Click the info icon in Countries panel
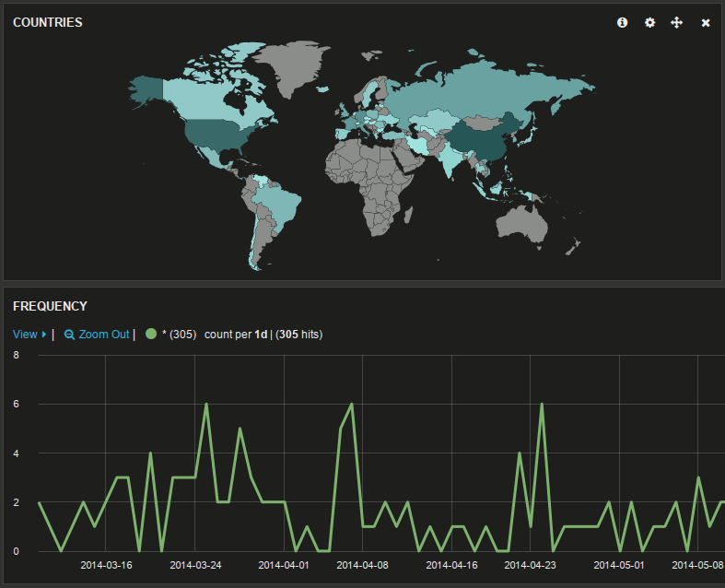 622,22
